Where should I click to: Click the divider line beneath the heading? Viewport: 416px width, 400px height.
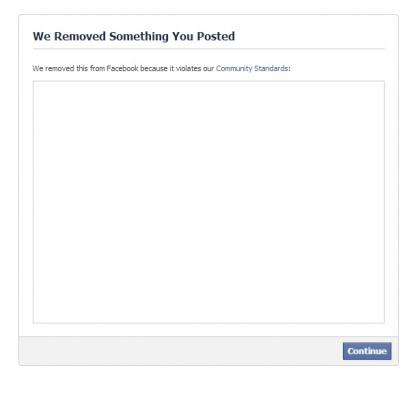click(209, 49)
